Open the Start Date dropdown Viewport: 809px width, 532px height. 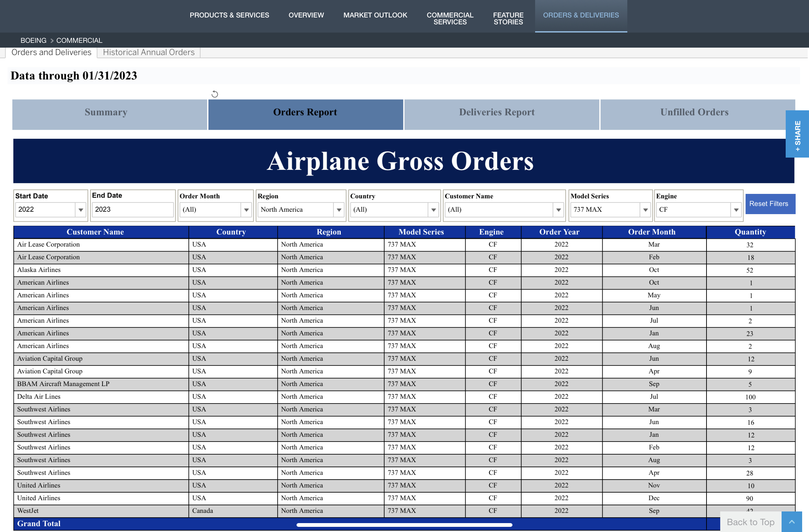tap(81, 210)
